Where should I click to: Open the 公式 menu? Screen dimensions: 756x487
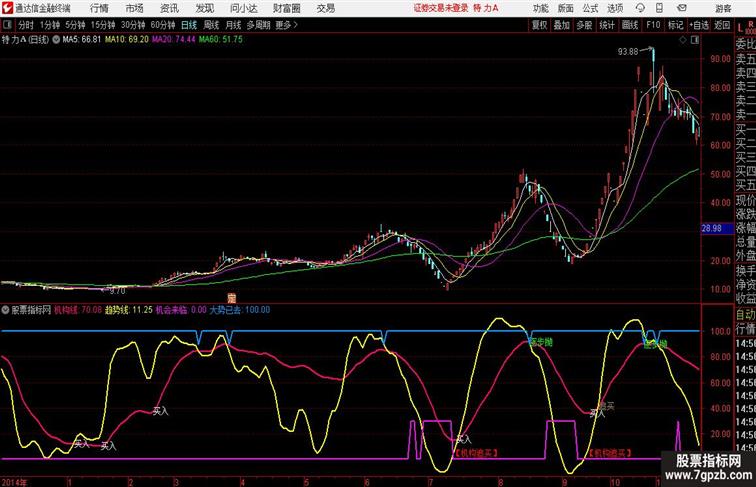point(590,8)
